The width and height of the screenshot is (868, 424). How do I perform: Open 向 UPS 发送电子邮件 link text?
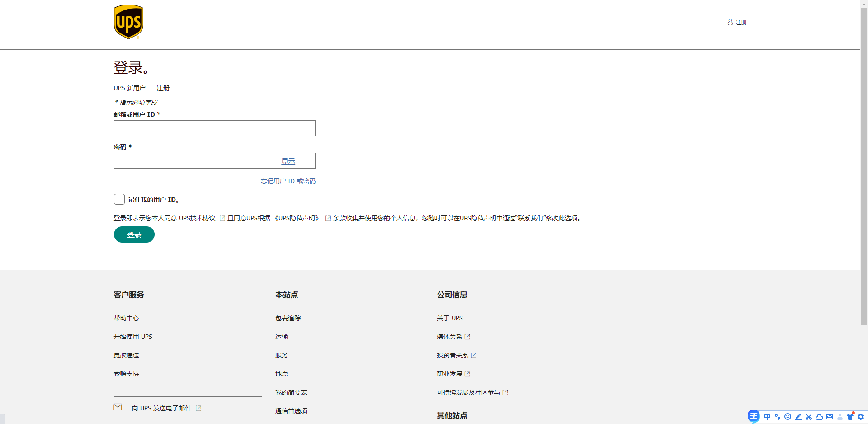tap(161, 408)
